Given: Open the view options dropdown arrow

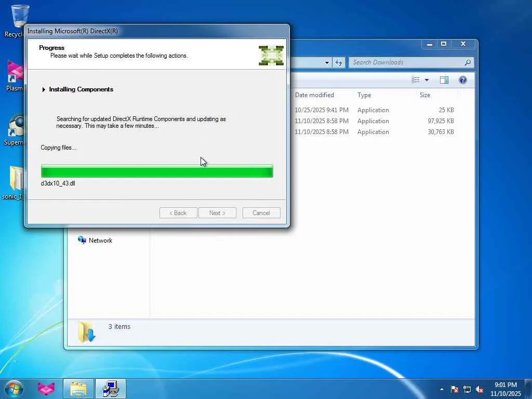Looking at the screenshot, I should pyautogui.click(x=427, y=80).
